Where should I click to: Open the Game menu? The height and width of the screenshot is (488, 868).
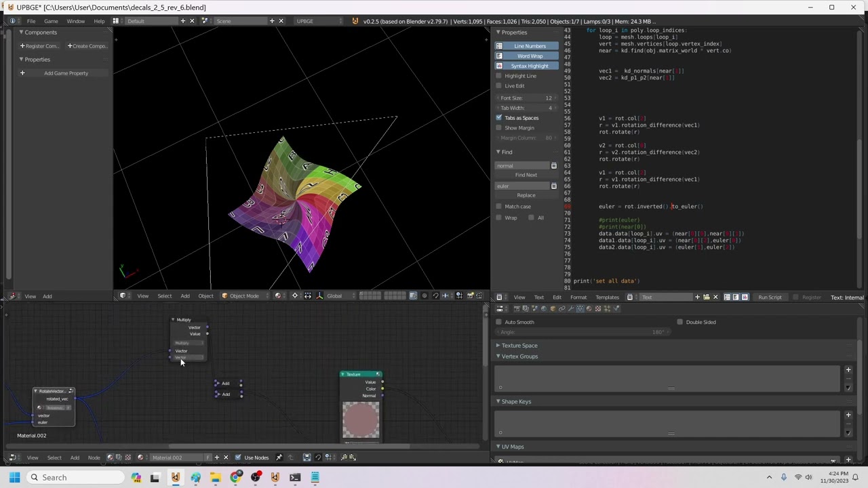point(51,21)
